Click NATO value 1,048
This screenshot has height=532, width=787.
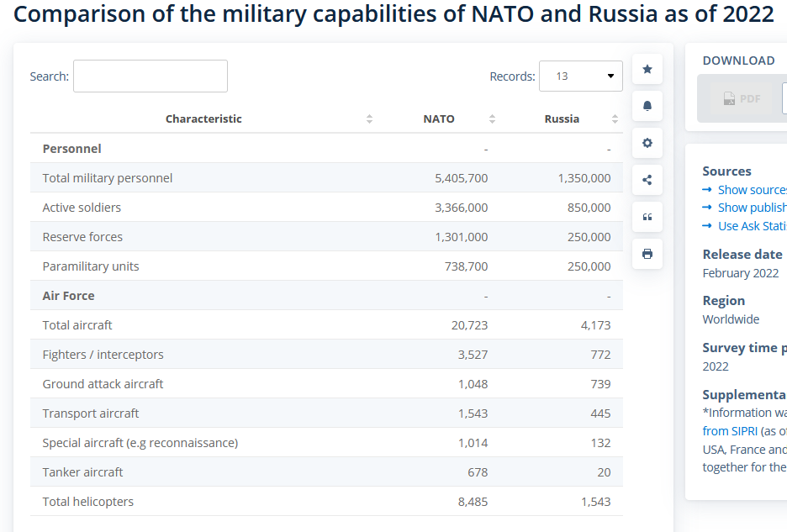coord(473,384)
